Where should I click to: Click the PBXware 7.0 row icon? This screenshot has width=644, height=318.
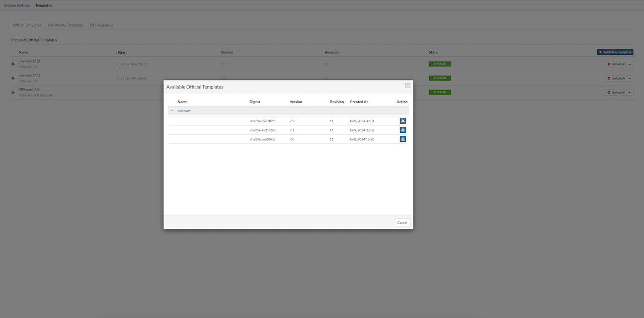coord(13,92)
